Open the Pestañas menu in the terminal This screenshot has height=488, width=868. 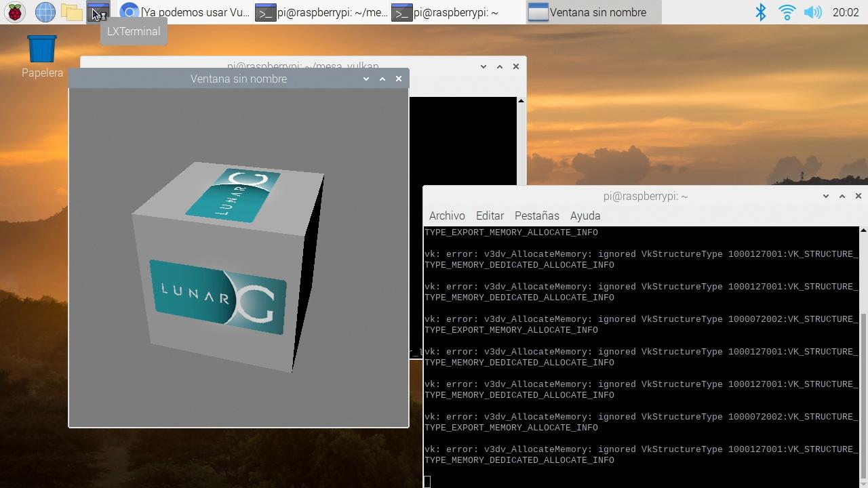pyautogui.click(x=536, y=216)
